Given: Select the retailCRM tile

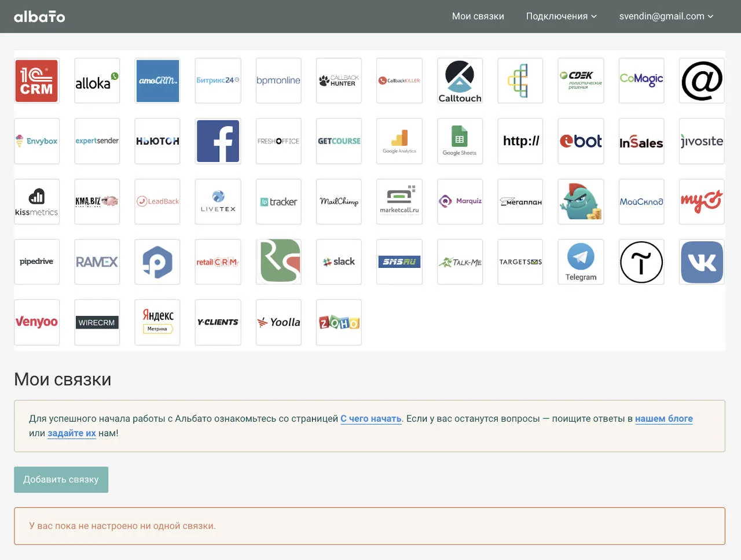Looking at the screenshot, I should [218, 262].
